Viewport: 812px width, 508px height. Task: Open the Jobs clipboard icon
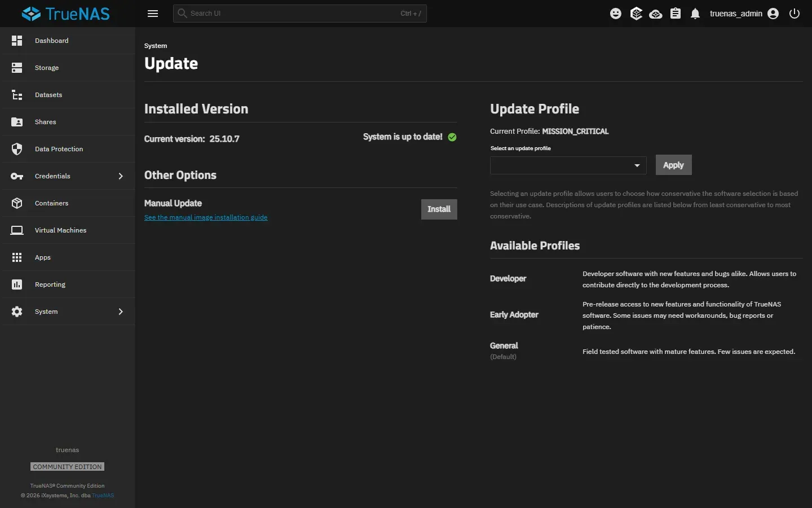point(676,14)
